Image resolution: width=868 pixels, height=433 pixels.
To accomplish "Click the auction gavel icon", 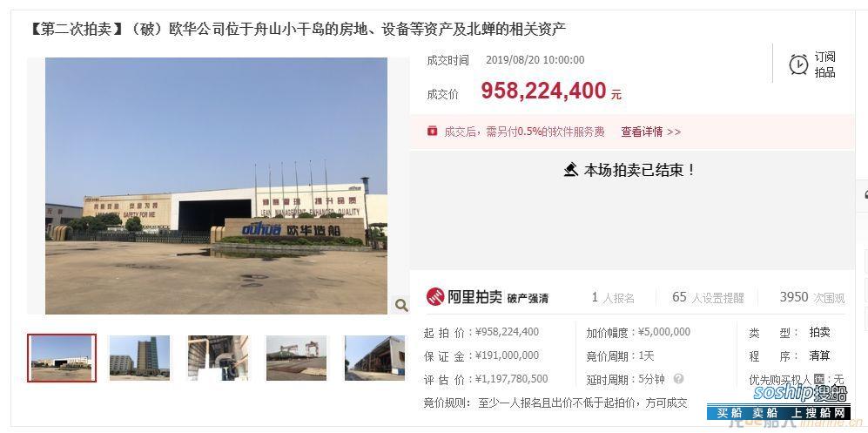I will click(x=571, y=170).
